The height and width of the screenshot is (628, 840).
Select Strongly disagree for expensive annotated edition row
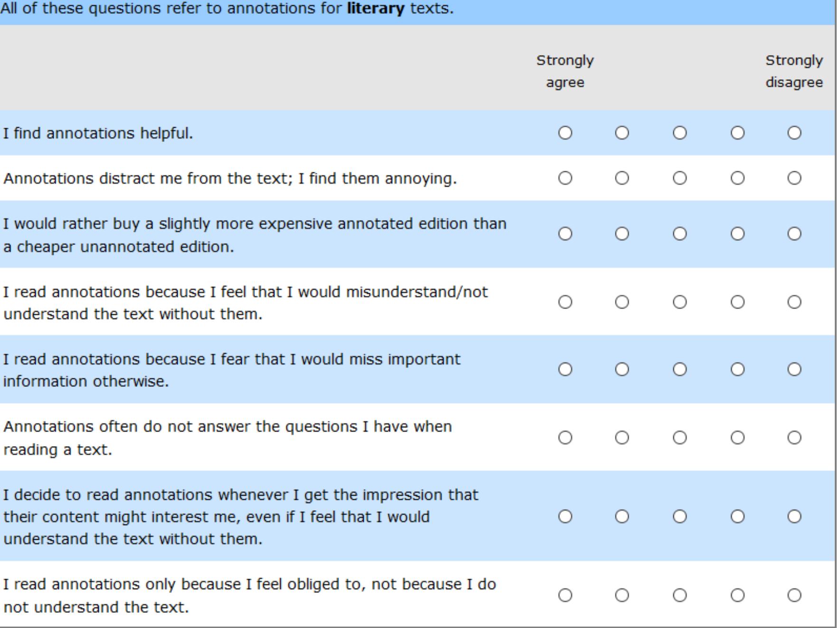click(794, 234)
